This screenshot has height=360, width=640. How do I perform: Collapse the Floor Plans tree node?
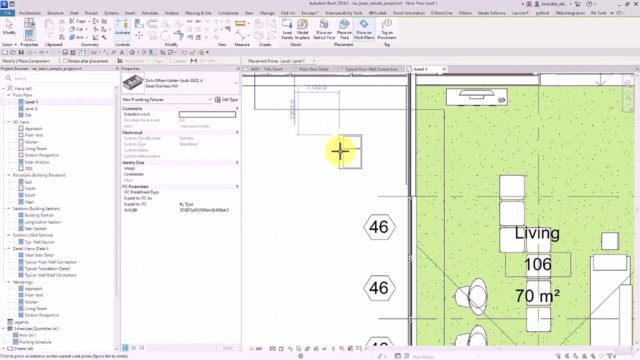coord(9,95)
